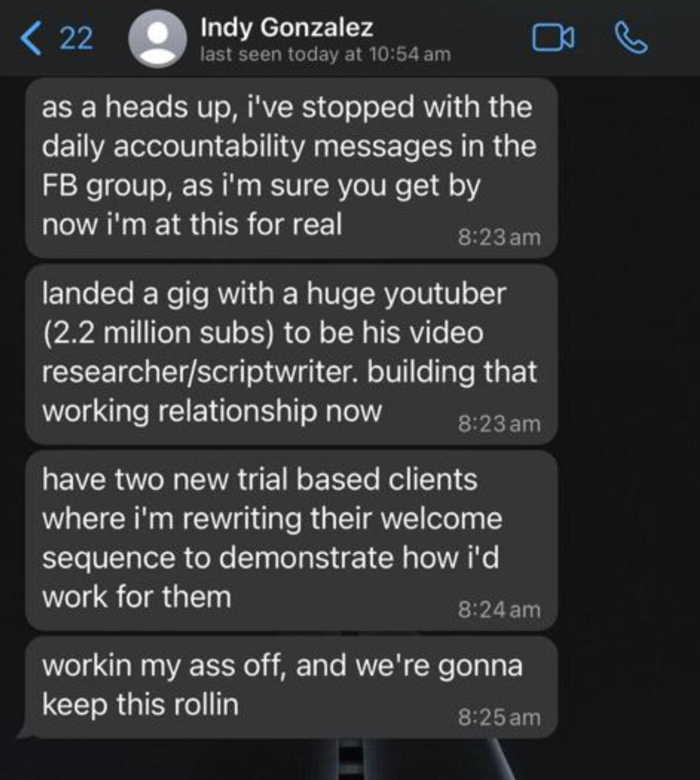700x780 pixels.
Task: Select the 'landed a gig' message bubble
Action: pyautogui.click(x=291, y=353)
